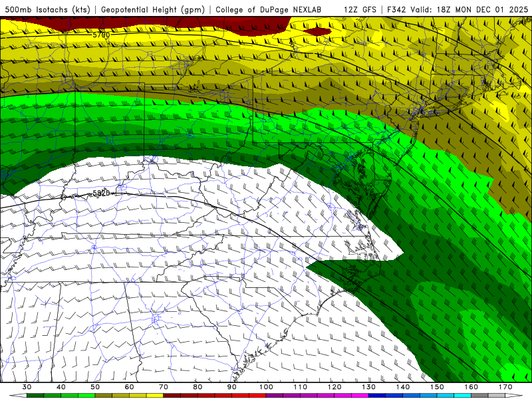
Task: Click the '140' color scale label
Action: click(x=403, y=387)
